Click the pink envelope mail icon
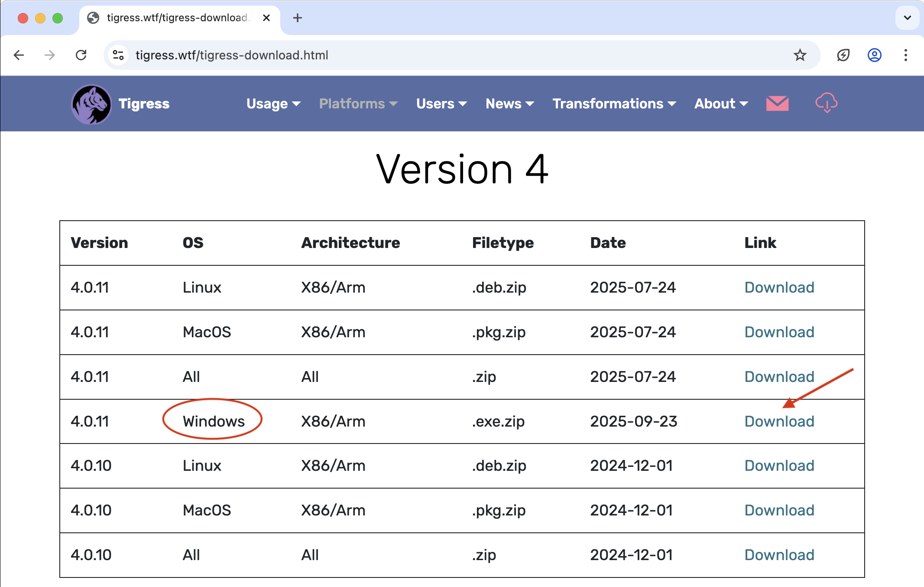 (777, 104)
